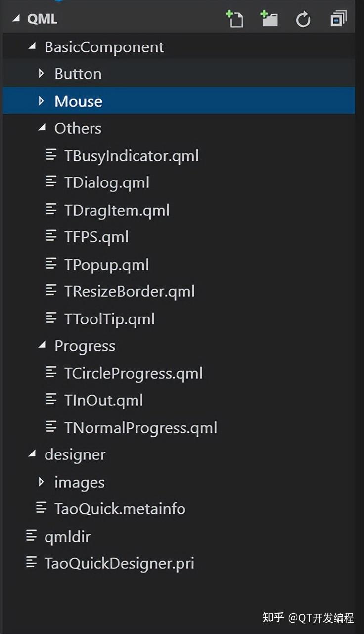Click the file icon next to qmldir
364x634 pixels.
[31, 536]
